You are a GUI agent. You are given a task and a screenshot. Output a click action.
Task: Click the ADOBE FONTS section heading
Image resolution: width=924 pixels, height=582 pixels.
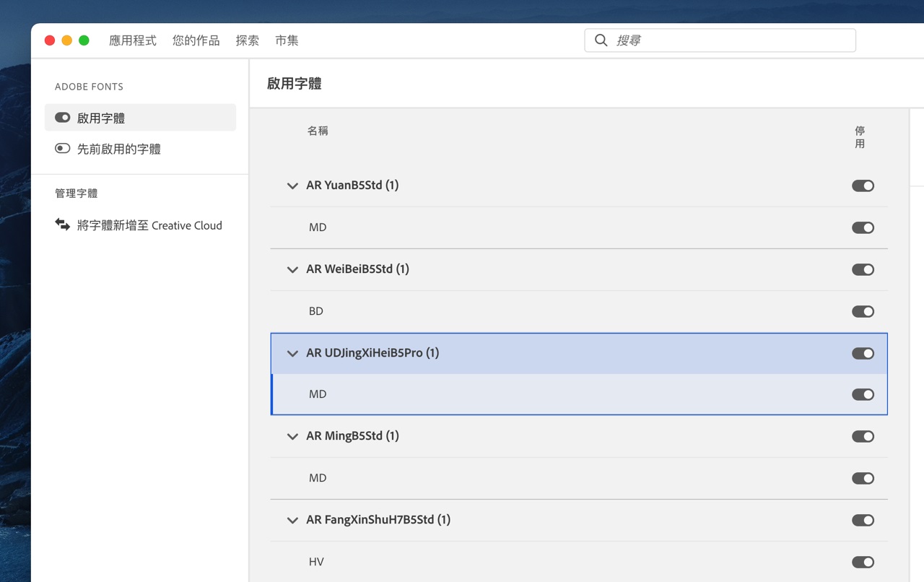[x=89, y=87]
